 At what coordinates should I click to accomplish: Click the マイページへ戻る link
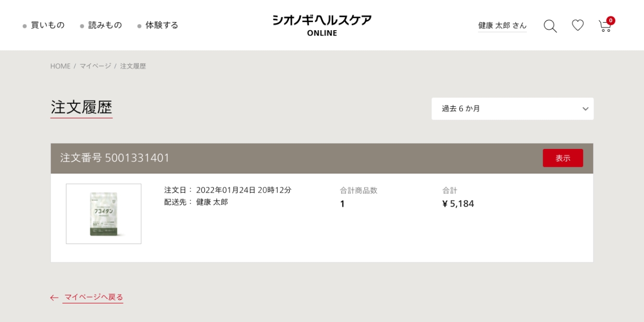[x=94, y=297]
